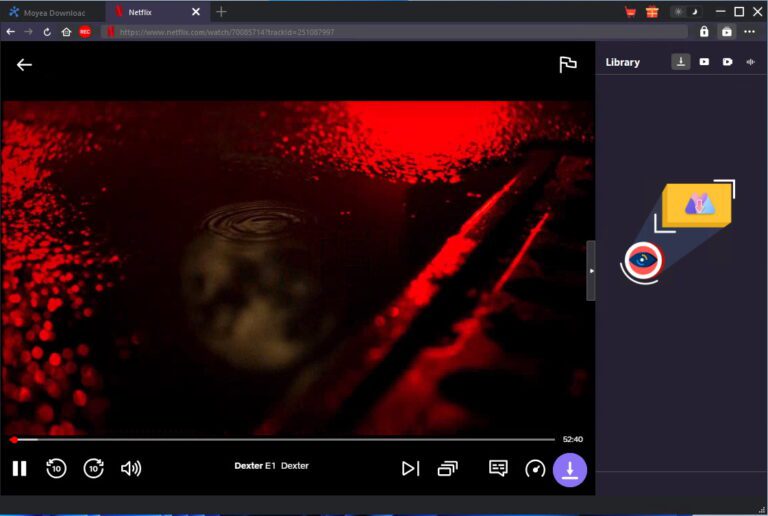Open subtitles and audio options
The image size is (768, 516).
[498, 468]
